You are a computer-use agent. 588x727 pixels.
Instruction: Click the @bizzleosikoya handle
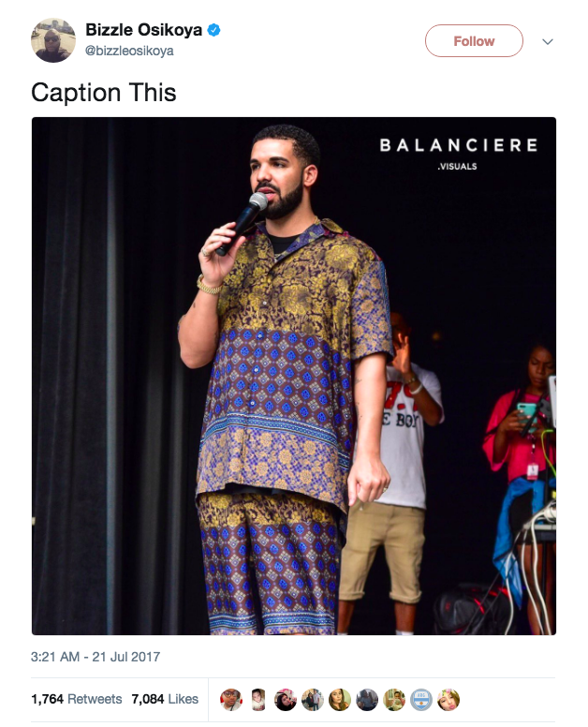(x=129, y=51)
